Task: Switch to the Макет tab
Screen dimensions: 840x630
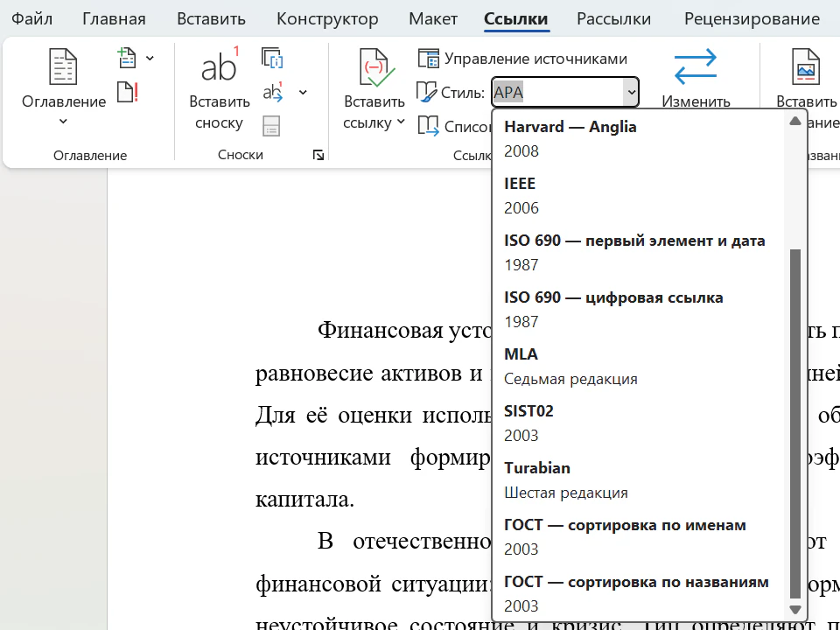Action: (433, 18)
